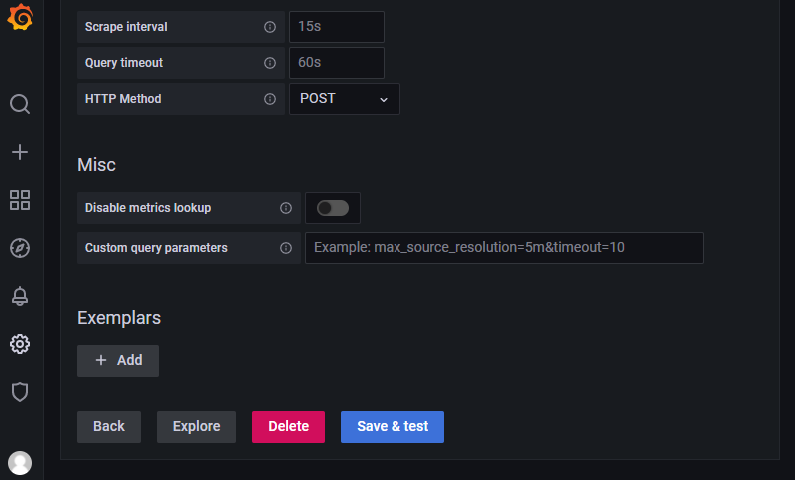Click the Grafana logo home icon
The height and width of the screenshot is (480, 795).
point(20,18)
